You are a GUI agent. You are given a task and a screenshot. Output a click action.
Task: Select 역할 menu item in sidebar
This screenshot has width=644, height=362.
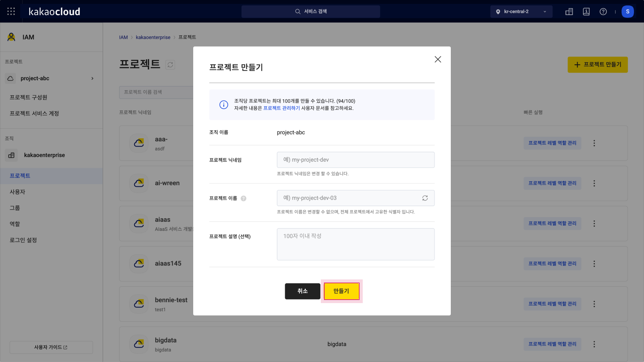point(15,224)
